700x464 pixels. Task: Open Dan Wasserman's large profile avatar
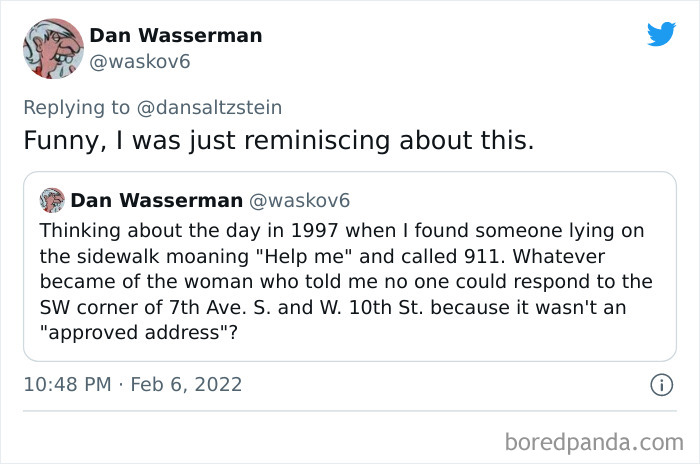(x=53, y=48)
